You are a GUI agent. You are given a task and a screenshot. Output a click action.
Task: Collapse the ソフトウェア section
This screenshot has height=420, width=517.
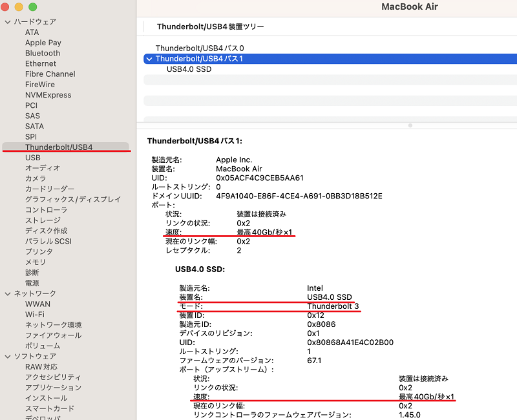8,357
